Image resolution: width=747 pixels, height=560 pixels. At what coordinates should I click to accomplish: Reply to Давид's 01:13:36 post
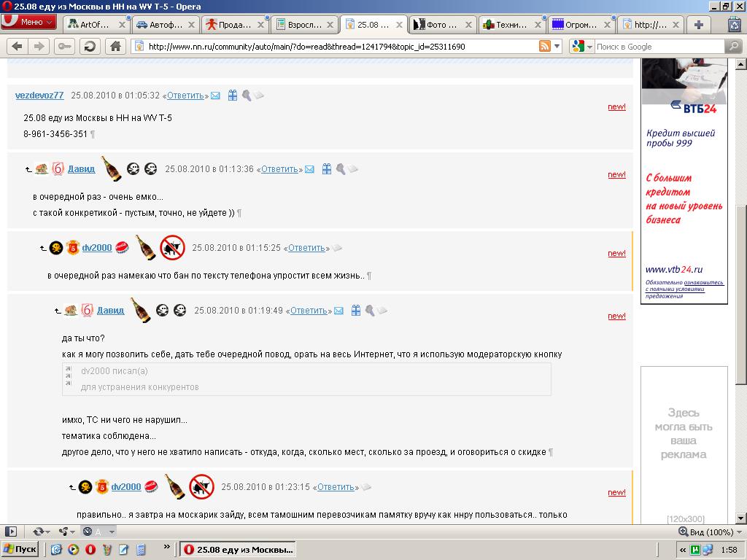pos(279,169)
